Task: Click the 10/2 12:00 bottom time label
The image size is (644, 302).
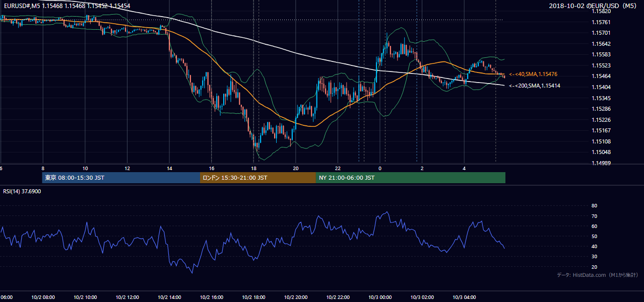Action: pos(127,297)
